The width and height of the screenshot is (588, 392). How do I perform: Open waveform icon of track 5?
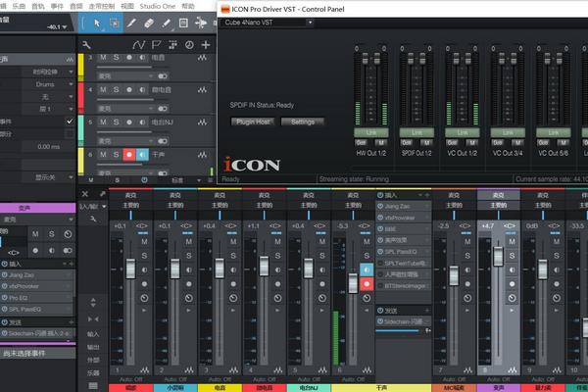[202, 122]
